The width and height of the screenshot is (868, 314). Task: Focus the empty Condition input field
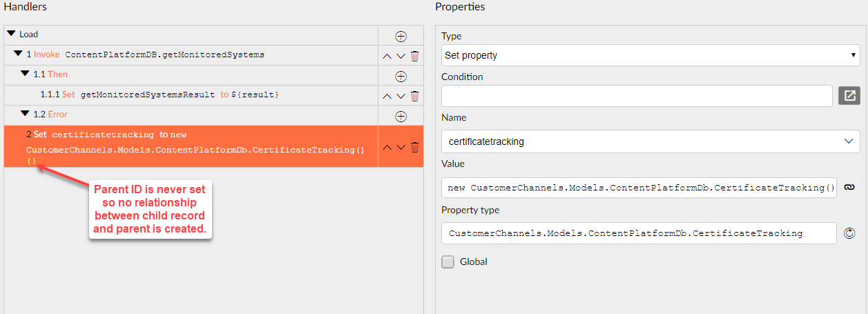pos(637,96)
